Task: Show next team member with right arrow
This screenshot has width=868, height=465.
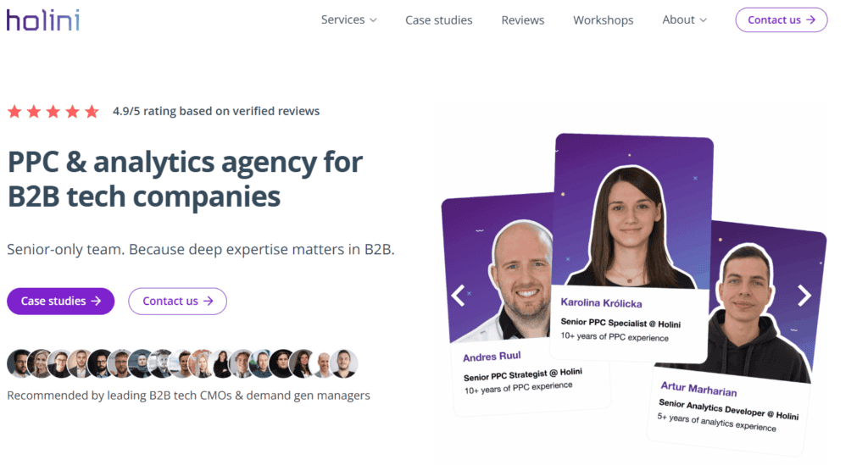Action: point(804,296)
